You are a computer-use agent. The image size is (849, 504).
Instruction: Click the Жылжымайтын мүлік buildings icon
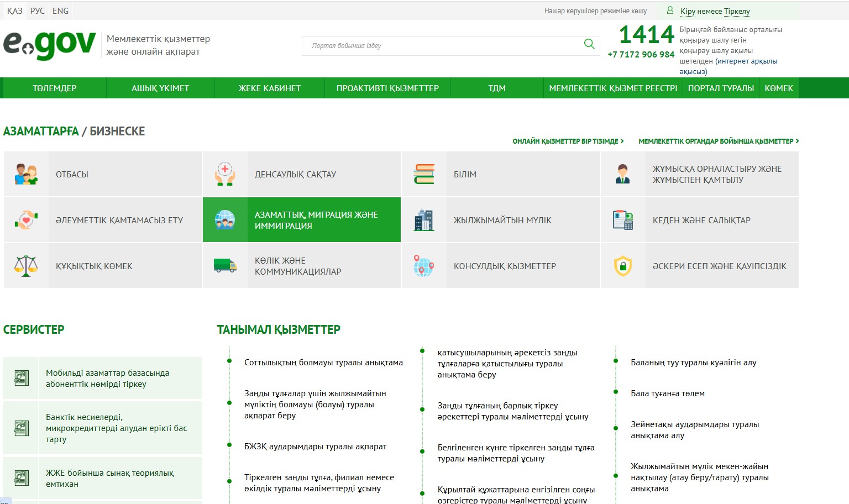click(424, 220)
